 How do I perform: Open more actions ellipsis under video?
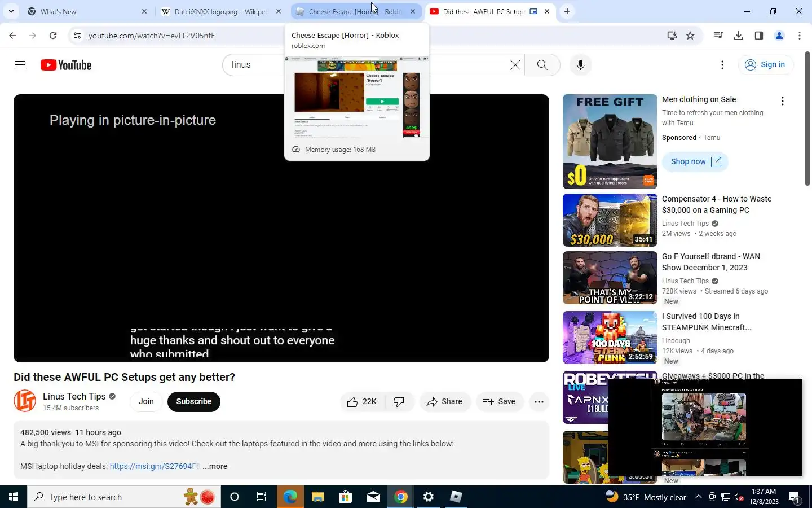point(539,401)
